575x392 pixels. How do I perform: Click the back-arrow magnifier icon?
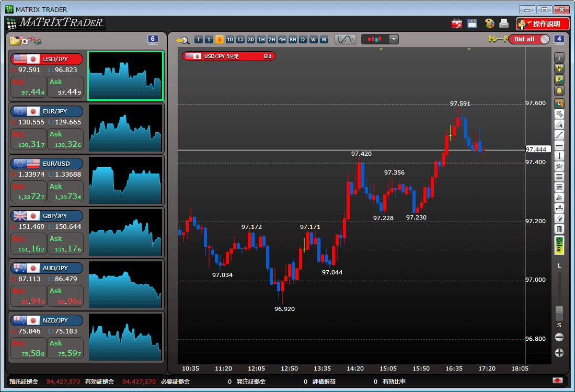pyautogui.click(x=182, y=40)
